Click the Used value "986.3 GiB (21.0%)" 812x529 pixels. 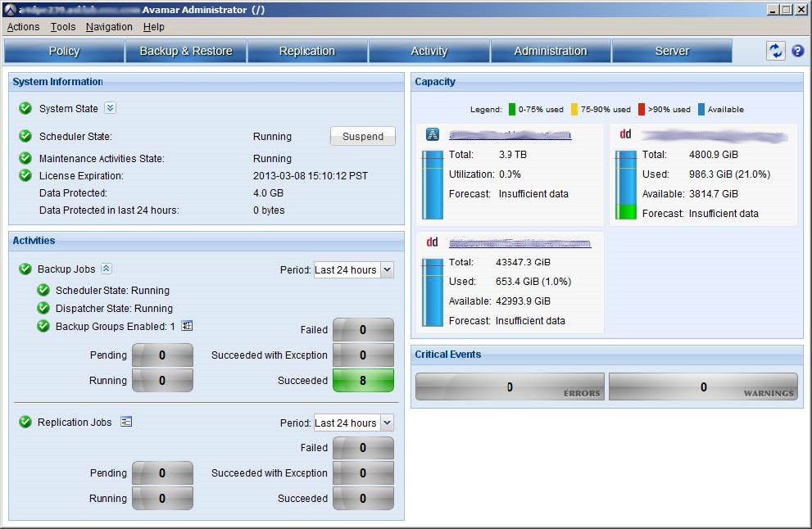[730, 174]
